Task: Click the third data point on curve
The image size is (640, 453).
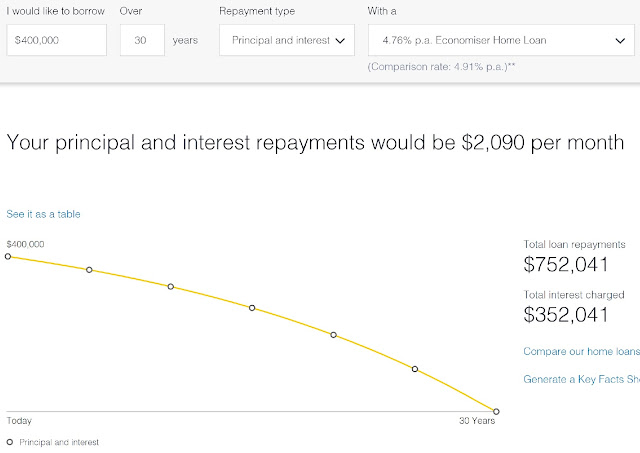Action: pyautogui.click(x=171, y=286)
